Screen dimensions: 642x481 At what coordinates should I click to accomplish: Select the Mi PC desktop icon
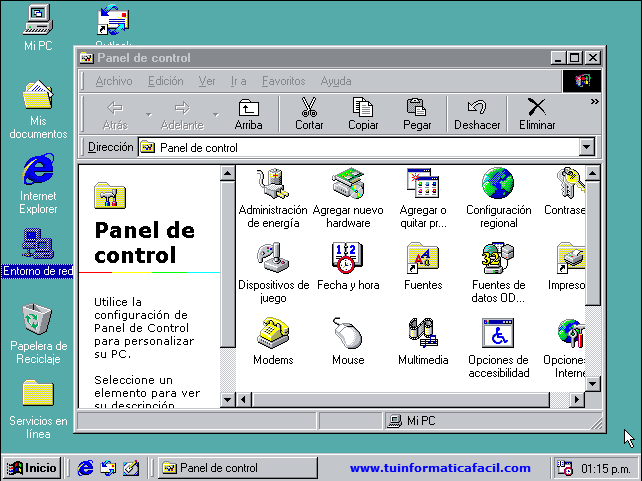(x=38, y=27)
